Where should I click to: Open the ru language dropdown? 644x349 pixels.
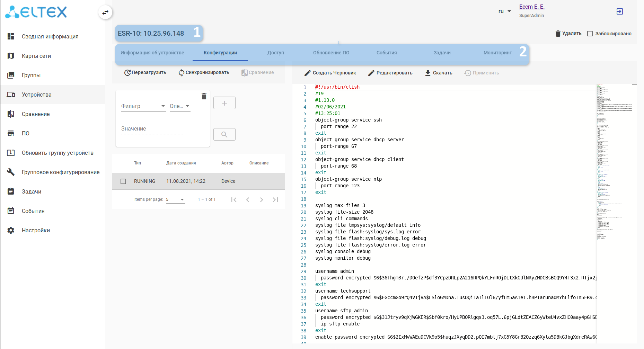pos(504,11)
